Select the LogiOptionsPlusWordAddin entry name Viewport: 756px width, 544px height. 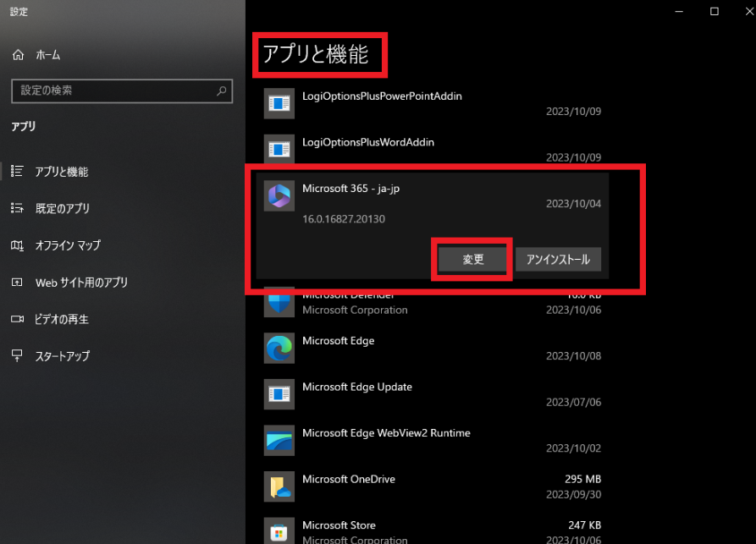pos(368,142)
